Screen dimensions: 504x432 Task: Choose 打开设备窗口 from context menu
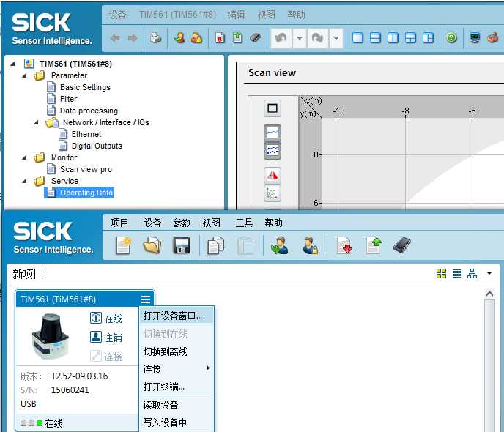tap(177, 316)
